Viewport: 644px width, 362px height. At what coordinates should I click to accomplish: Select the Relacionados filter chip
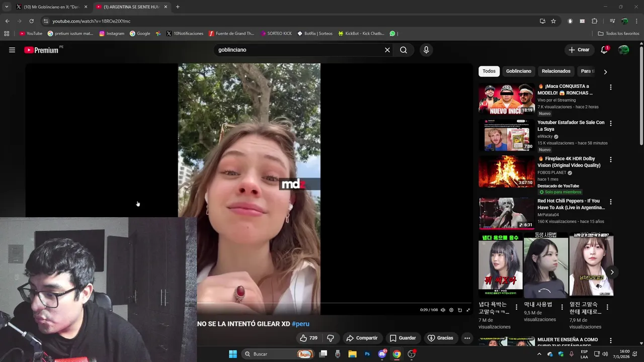click(x=556, y=71)
